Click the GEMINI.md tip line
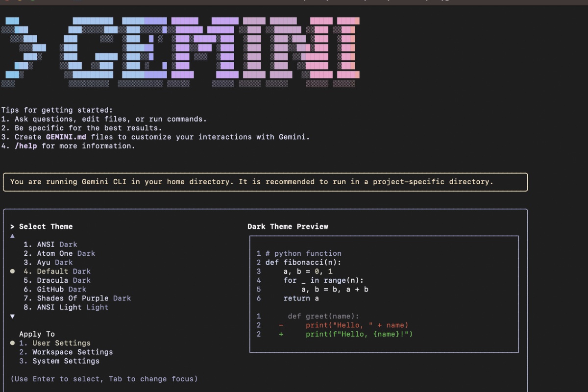 155,137
